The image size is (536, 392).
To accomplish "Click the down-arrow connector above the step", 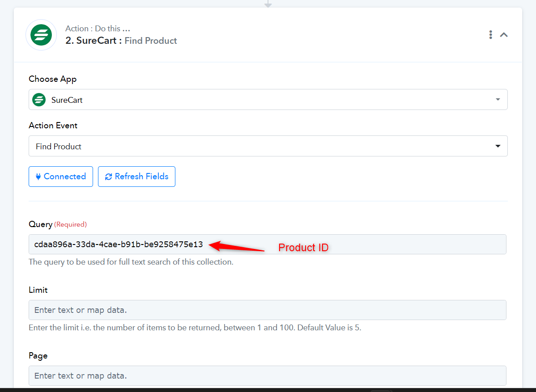I will coord(268,4).
